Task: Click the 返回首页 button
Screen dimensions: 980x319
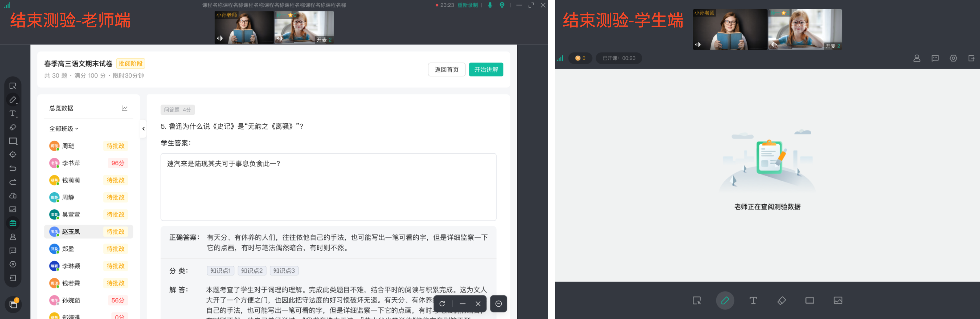Action: tap(447, 70)
